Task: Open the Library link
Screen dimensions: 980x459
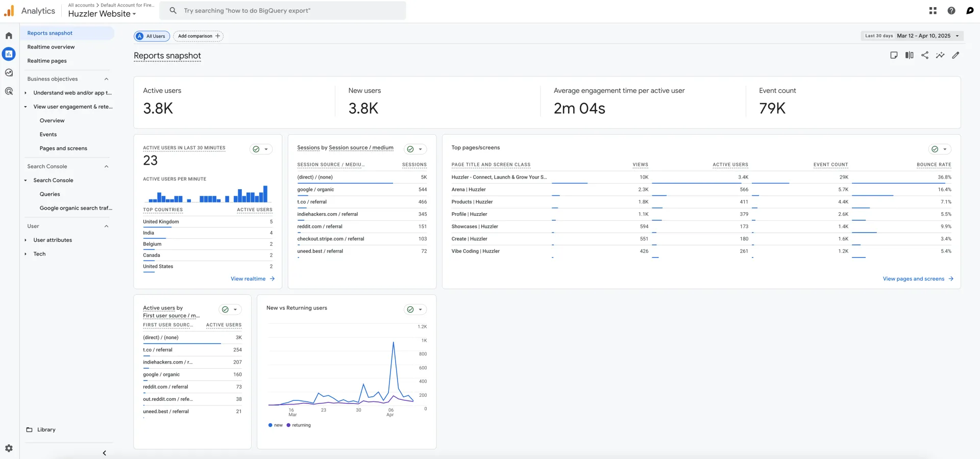Action: pyautogui.click(x=46, y=430)
